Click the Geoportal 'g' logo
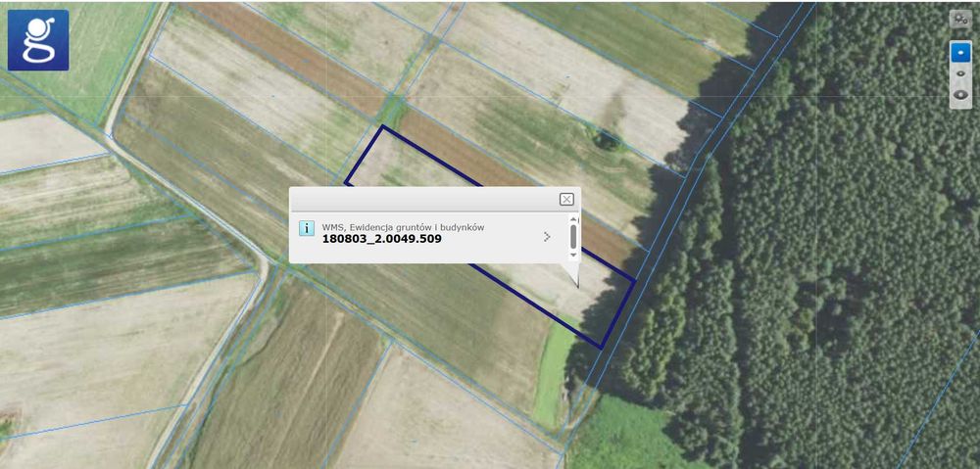 pyautogui.click(x=38, y=40)
